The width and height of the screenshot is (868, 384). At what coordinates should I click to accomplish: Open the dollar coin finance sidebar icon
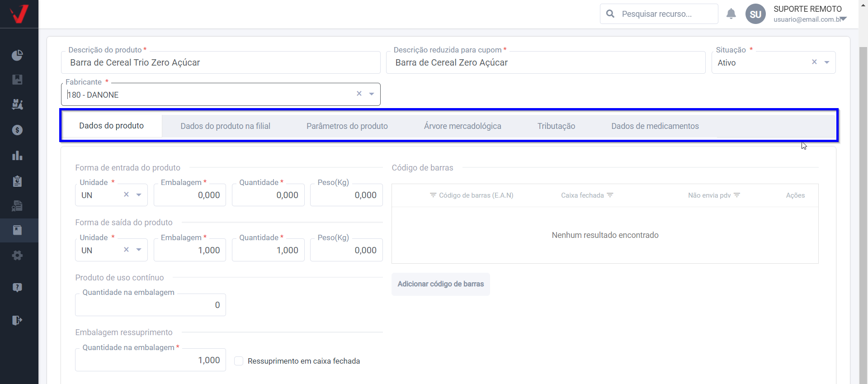coord(17,130)
